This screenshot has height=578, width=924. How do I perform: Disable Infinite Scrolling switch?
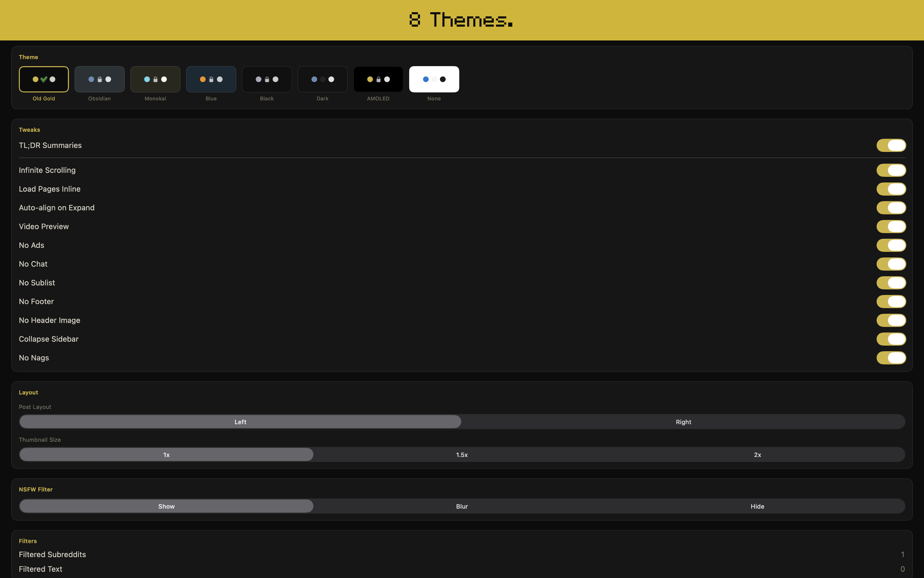click(x=891, y=170)
